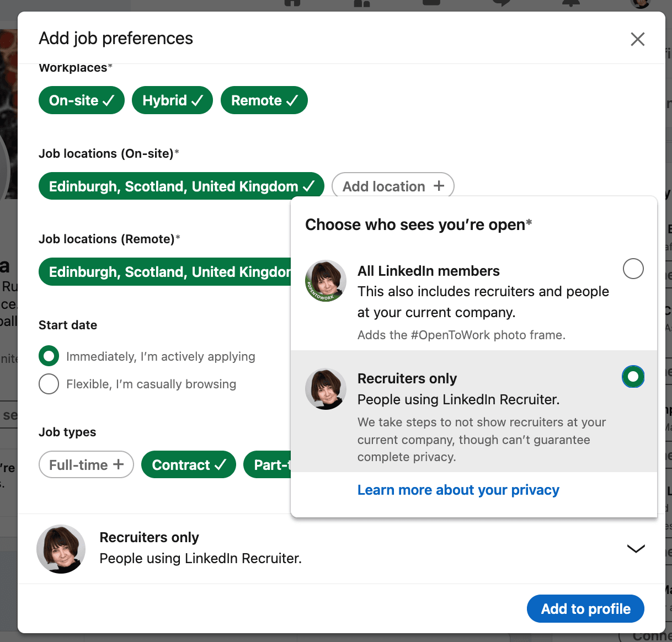The height and width of the screenshot is (642, 672).
Task: Remove Edinburgh from On-site job locations
Action: (x=182, y=186)
